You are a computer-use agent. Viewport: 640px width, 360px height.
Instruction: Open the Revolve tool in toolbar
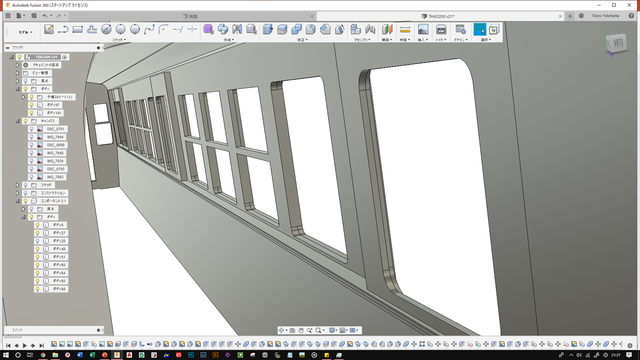pos(222,29)
